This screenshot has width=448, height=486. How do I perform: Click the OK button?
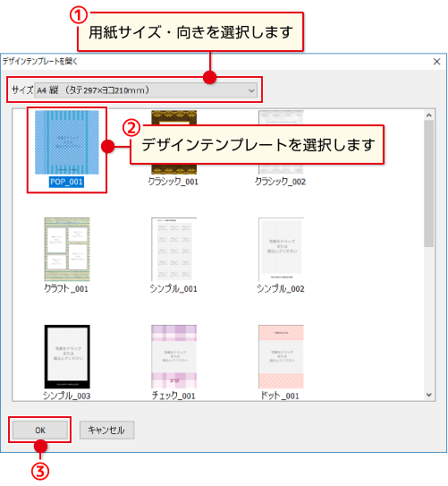pos(40,430)
